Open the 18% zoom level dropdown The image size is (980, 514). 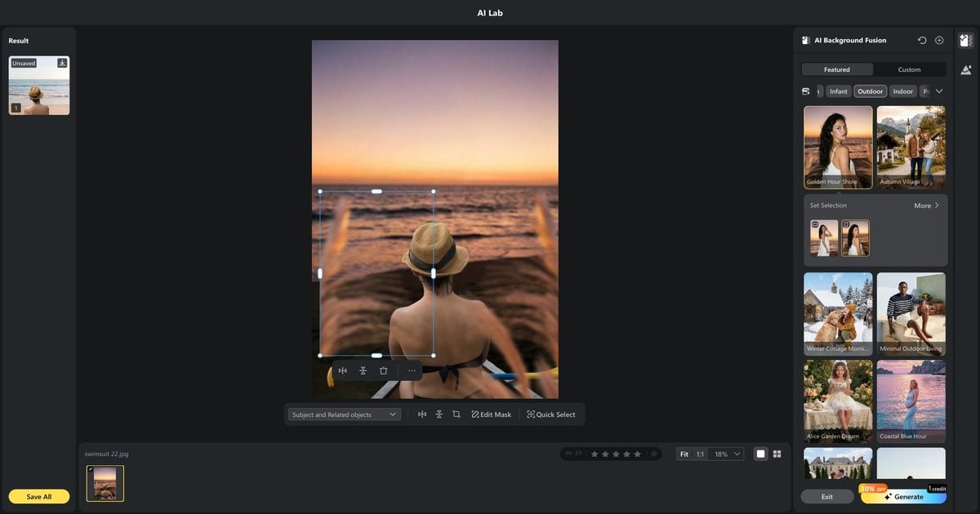pos(727,454)
